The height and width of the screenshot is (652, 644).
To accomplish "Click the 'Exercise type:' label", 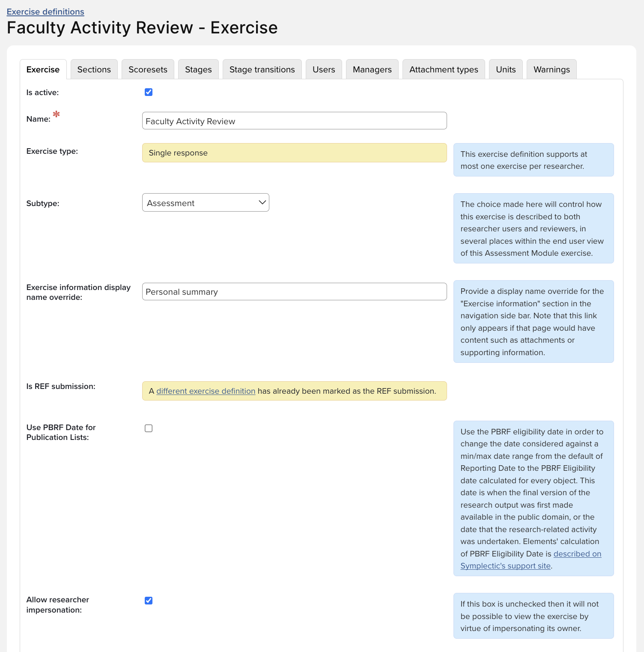I will point(52,151).
